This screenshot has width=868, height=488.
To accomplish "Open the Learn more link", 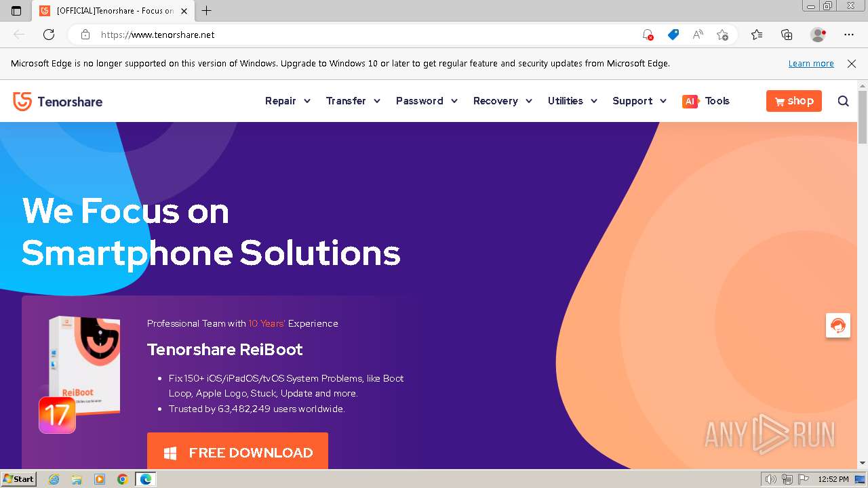I will pos(811,63).
